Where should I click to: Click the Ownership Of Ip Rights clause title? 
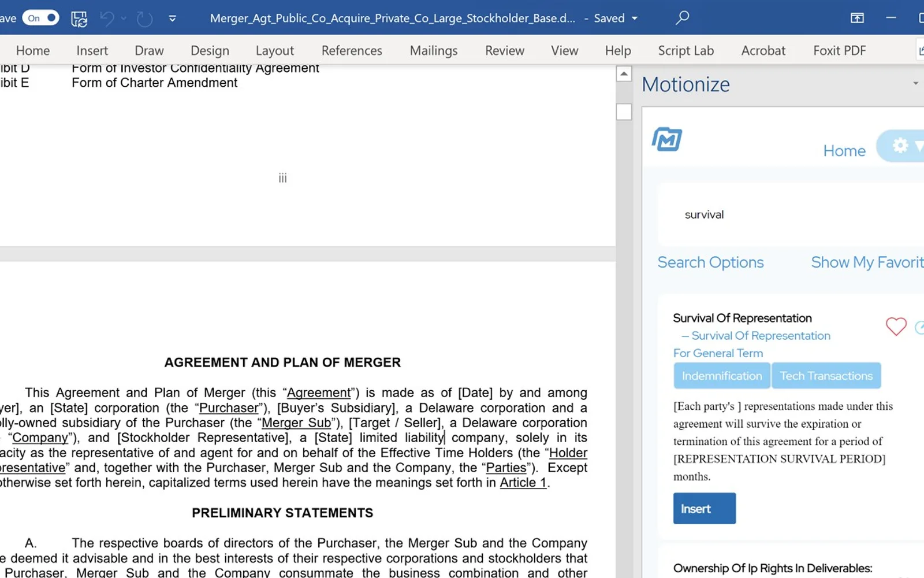[x=773, y=568]
